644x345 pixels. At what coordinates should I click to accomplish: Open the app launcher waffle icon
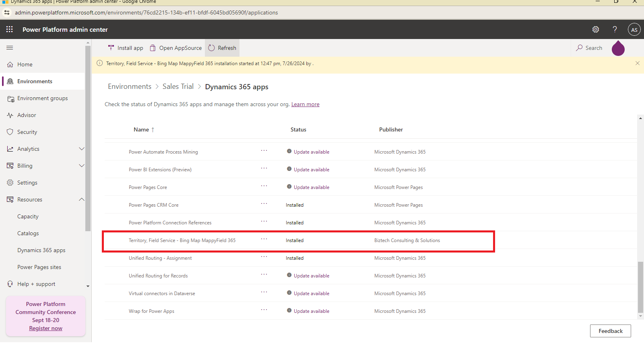pos(10,29)
